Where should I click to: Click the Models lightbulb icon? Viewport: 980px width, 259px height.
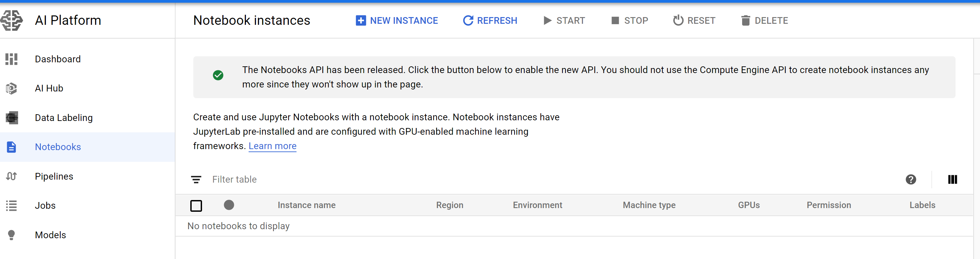tap(11, 235)
